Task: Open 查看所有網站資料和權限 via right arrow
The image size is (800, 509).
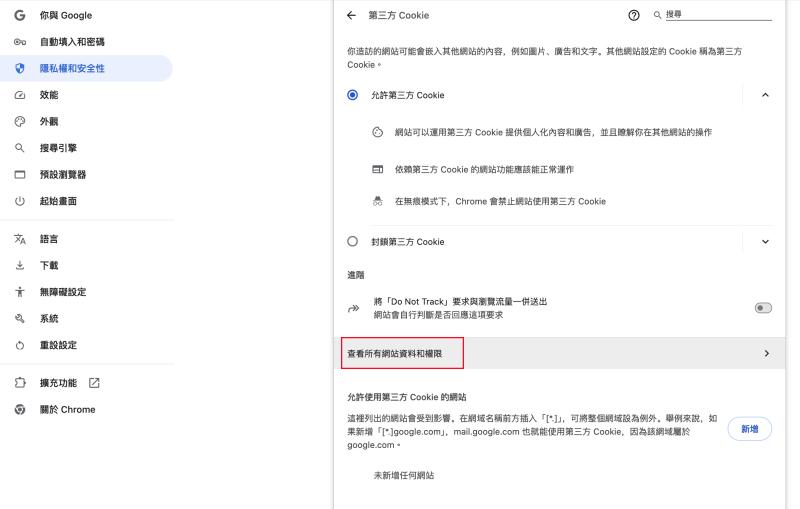Action: (x=766, y=354)
